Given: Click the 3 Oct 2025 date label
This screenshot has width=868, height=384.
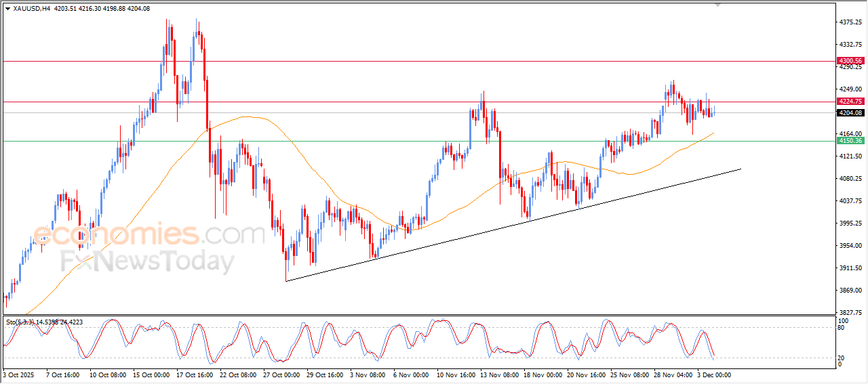Looking at the screenshot, I should click(x=18, y=375).
